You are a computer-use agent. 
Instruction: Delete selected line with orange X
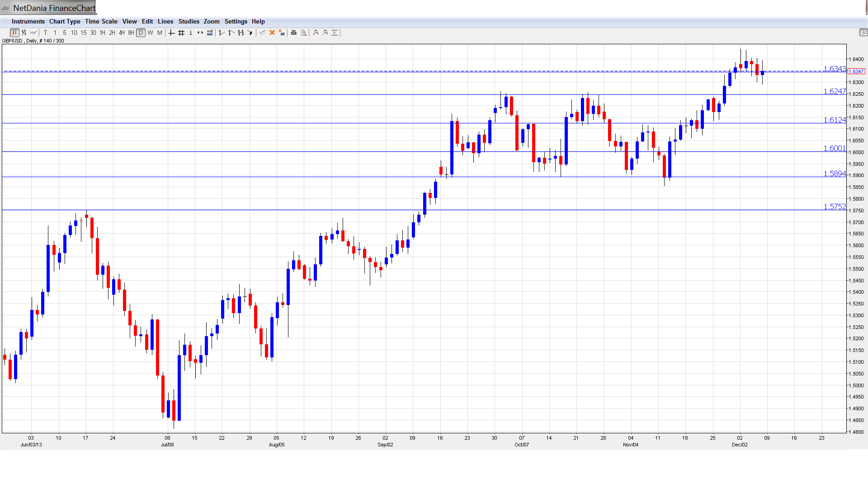coord(272,33)
